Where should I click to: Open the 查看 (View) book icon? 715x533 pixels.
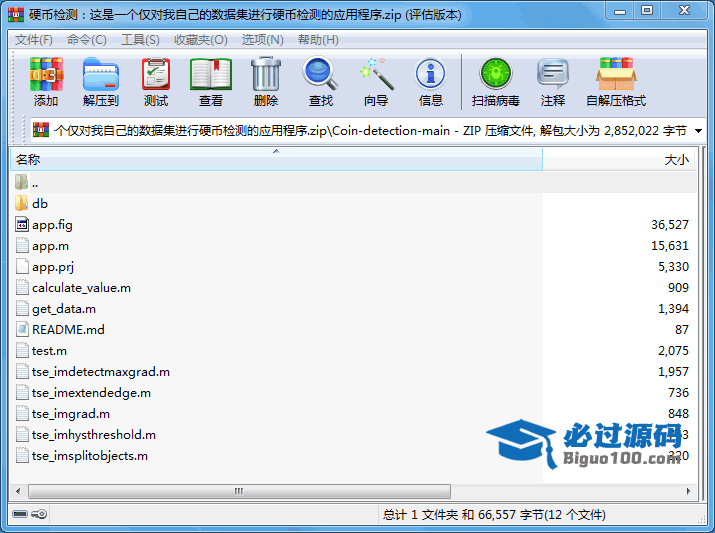pos(211,74)
